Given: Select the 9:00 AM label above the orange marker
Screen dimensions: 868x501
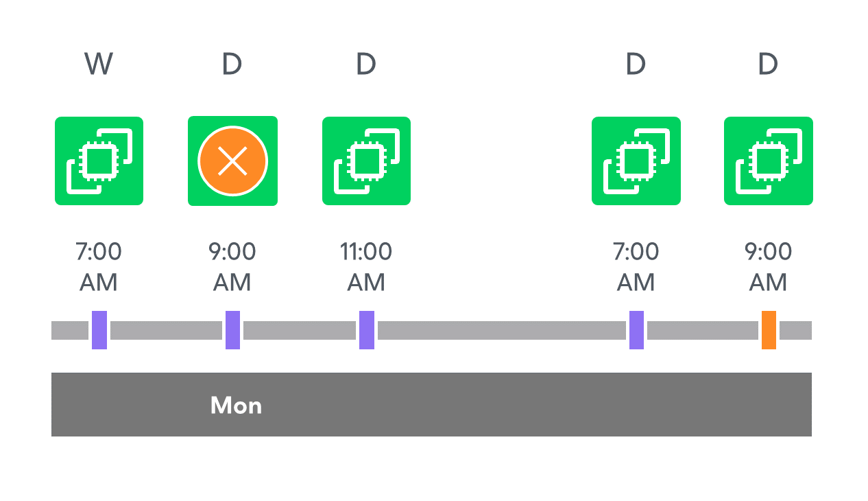Looking at the screenshot, I should click(769, 267).
